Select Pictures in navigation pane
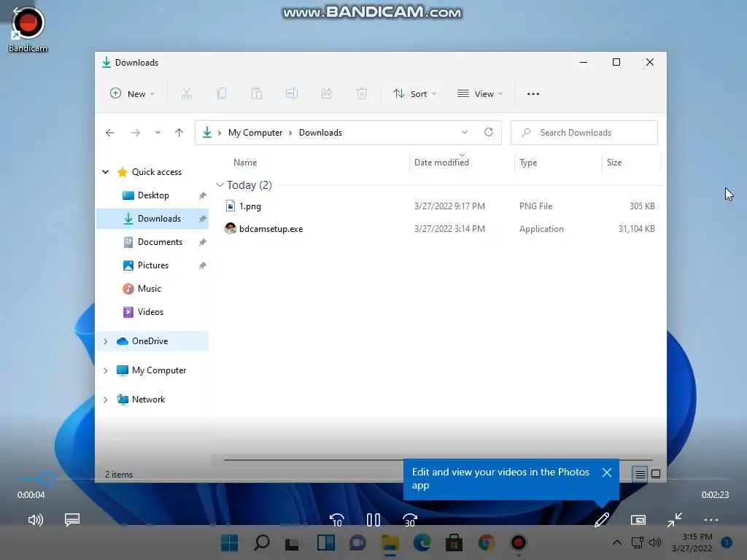The image size is (747, 560). (152, 265)
